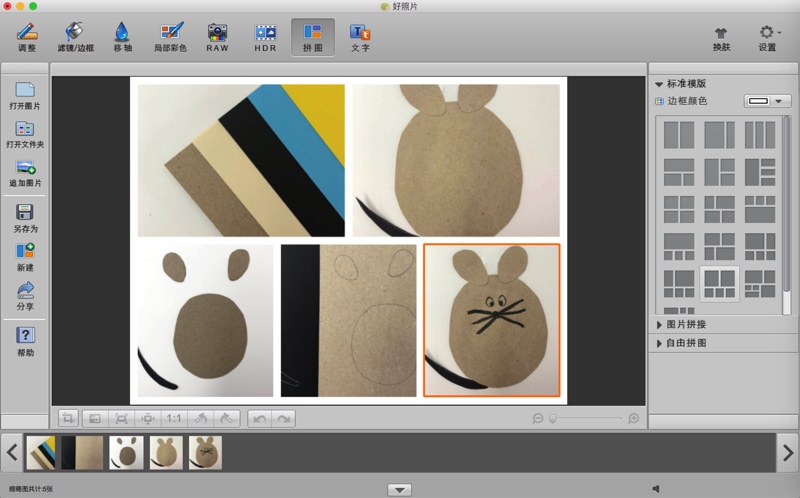Choose the two equal columns template
This screenshot has height=498, width=800.
(679, 135)
